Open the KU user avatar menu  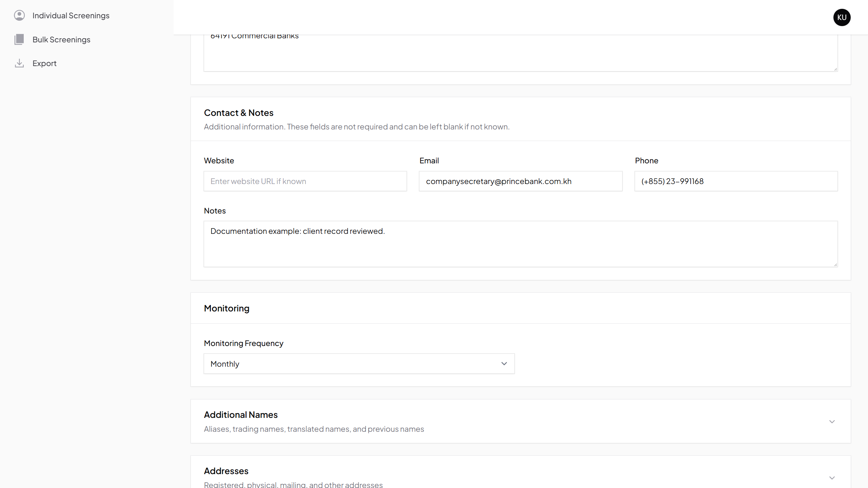click(x=842, y=17)
